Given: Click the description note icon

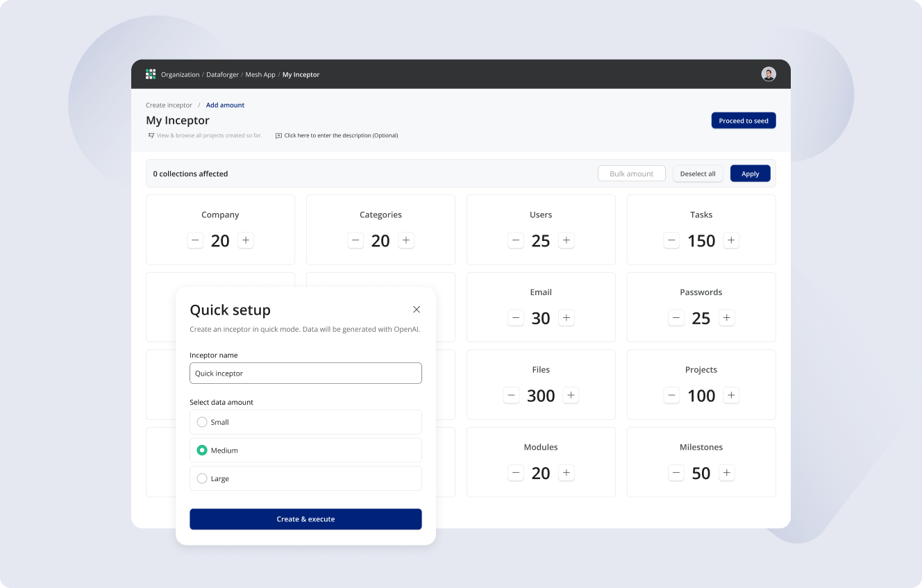Looking at the screenshot, I should (278, 136).
